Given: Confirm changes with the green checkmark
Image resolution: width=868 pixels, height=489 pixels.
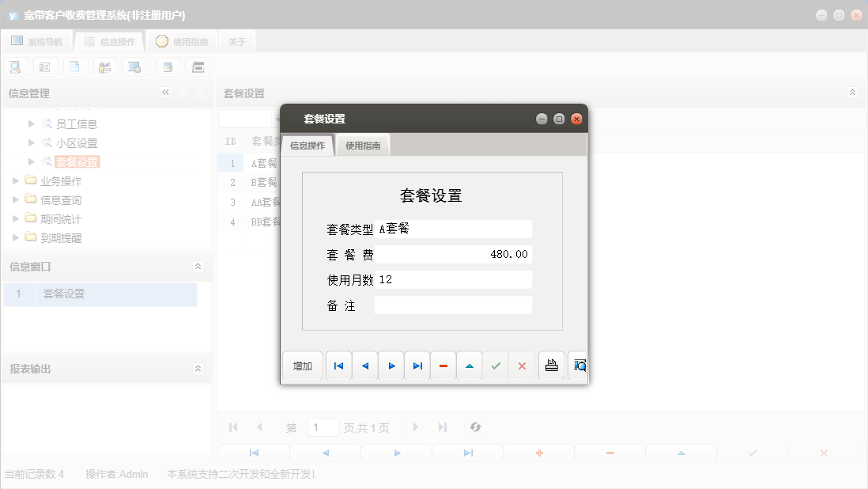Looking at the screenshot, I should tap(496, 365).
